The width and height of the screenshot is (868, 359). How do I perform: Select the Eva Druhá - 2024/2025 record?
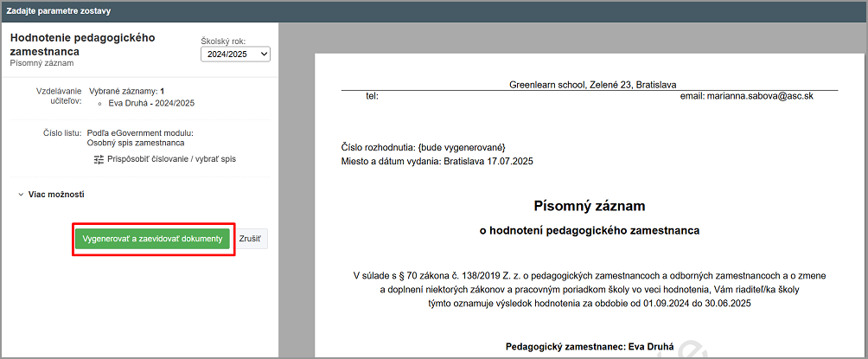click(x=151, y=103)
